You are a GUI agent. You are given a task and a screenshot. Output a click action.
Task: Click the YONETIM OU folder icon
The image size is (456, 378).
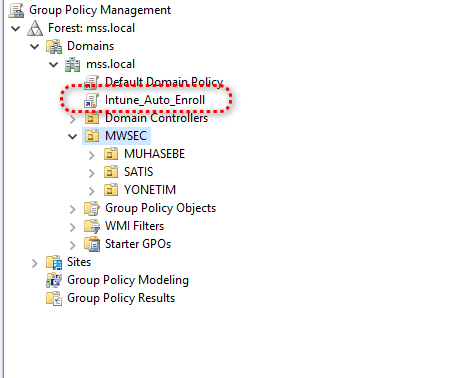coord(111,190)
